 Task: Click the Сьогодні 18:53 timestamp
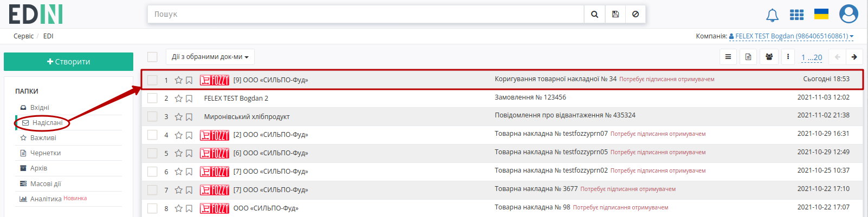point(826,79)
